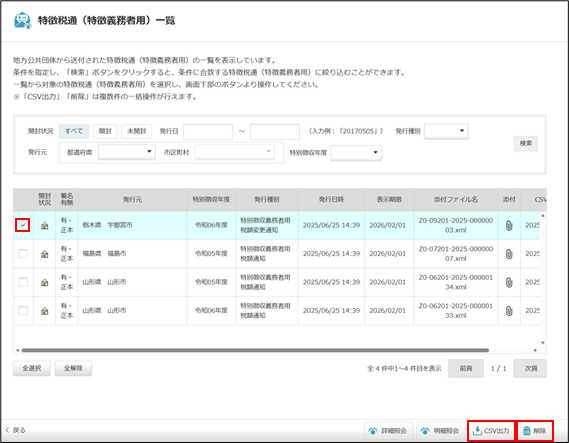Click the 開封状況 column header
Image resolution: width=569 pixels, height=443 pixels.
[45, 200]
